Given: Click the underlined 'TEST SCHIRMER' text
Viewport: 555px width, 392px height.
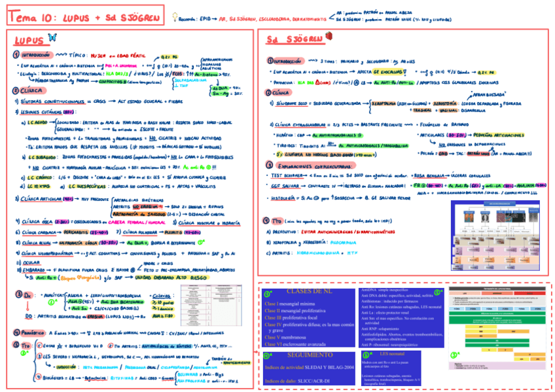Looking at the screenshot, I should (287, 175).
